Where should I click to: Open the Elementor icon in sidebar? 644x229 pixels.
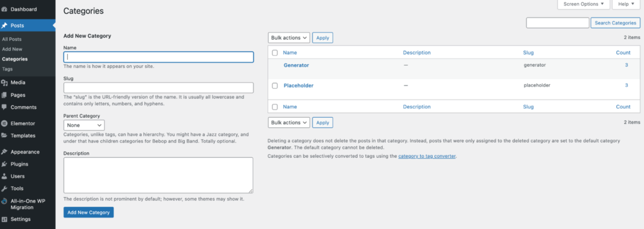pyautogui.click(x=4, y=123)
